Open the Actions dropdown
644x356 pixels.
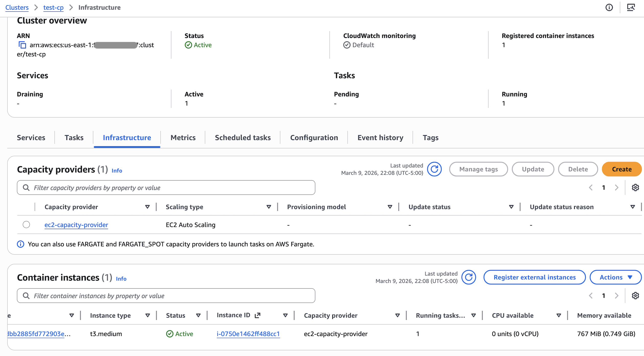click(615, 277)
